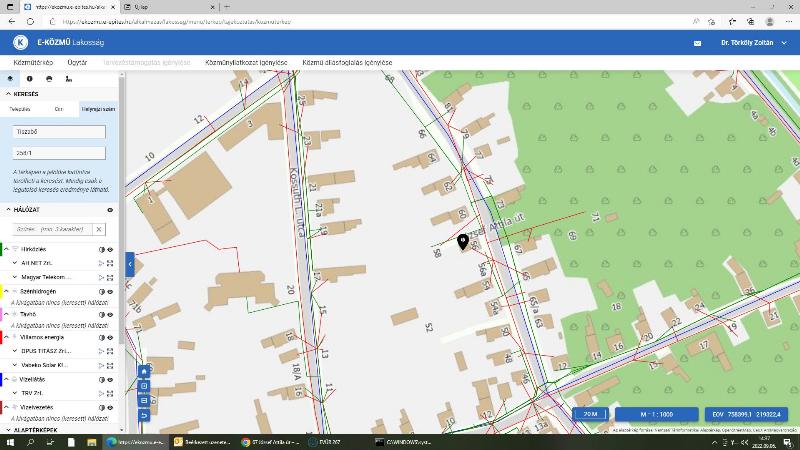Open the layers tab icon in sidebar

coord(10,79)
